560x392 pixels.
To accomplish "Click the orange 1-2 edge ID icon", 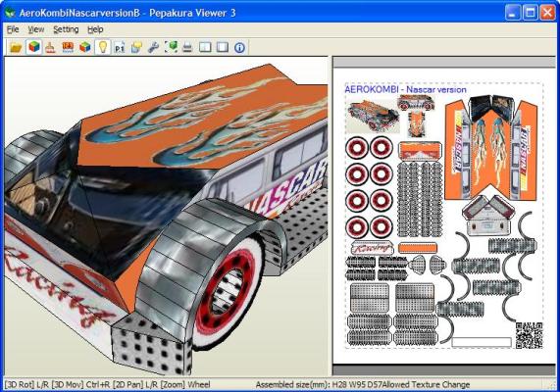I will [68, 47].
